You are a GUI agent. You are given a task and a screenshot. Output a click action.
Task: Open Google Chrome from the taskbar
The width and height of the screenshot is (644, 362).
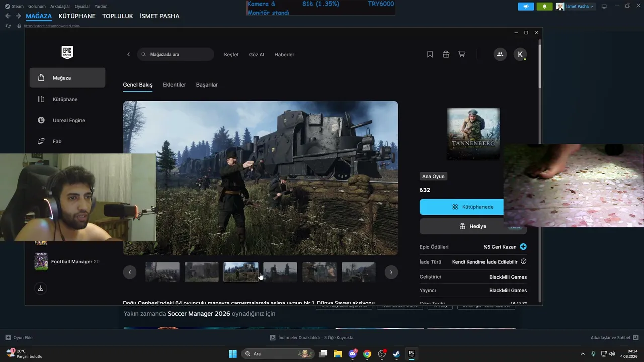tap(367, 354)
